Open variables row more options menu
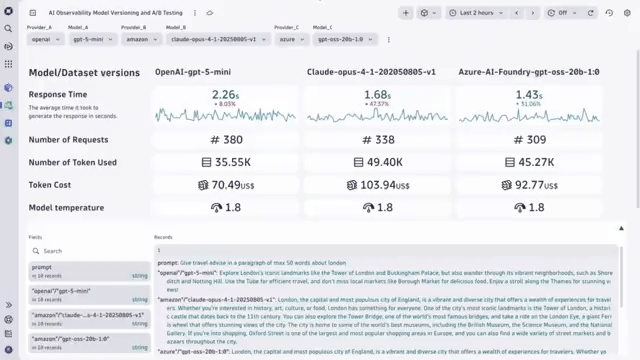The image size is (640, 360). point(389,40)
